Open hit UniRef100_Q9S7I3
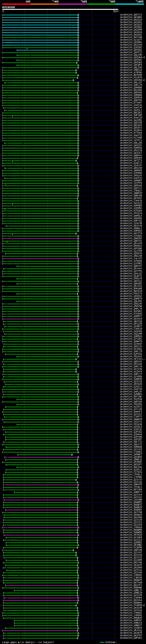 coord(131,15)
